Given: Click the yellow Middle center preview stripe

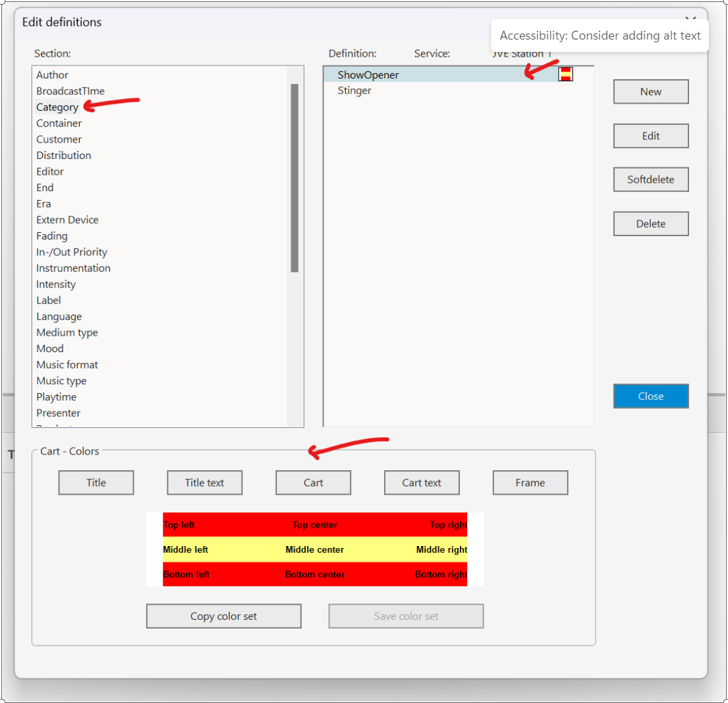Looking at the screenshot, I should (315, 549).
